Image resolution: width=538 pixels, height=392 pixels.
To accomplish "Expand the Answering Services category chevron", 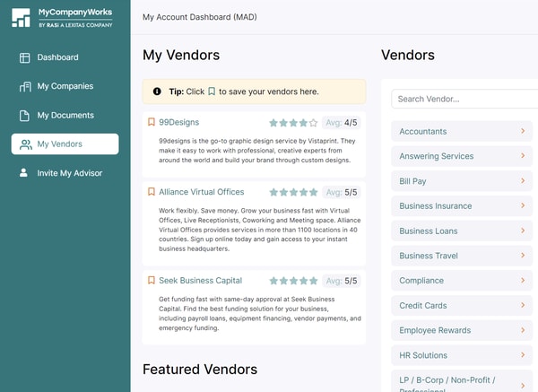I will pyautogui.click(x=523, y=155).
